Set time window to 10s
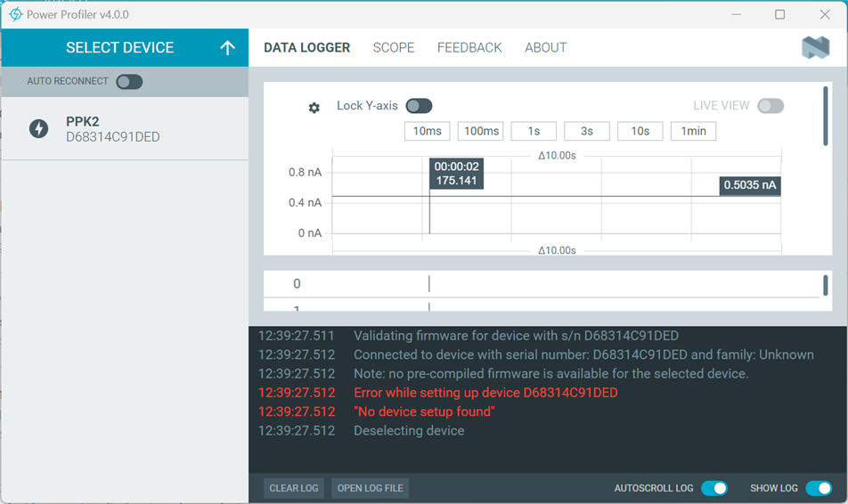This screenshot has height=504, width=848. click(640, 132)
